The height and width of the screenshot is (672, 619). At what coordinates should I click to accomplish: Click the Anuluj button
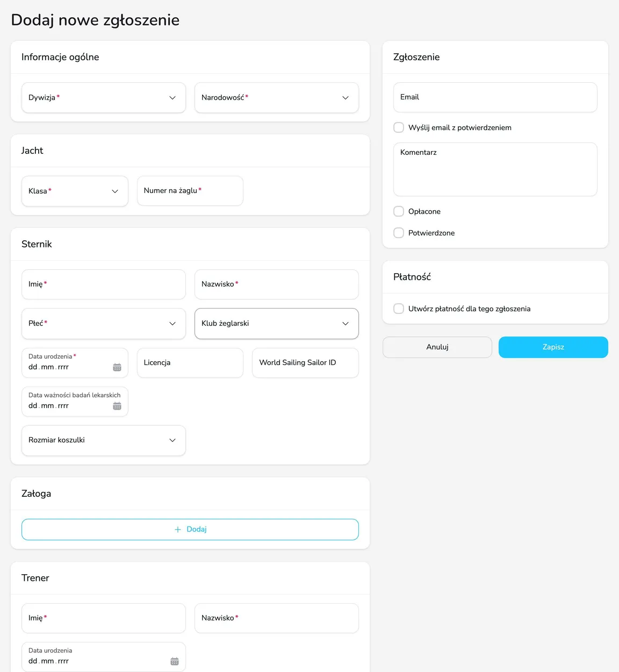click(x=437, y=347)
